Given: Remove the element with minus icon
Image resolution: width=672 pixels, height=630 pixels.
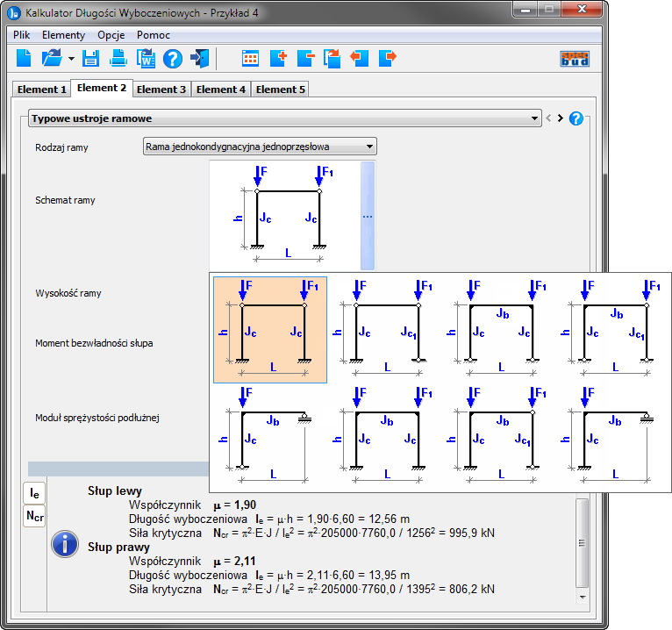Looking at the screenshot, I should pyautogui.click(x=305, y=58).
